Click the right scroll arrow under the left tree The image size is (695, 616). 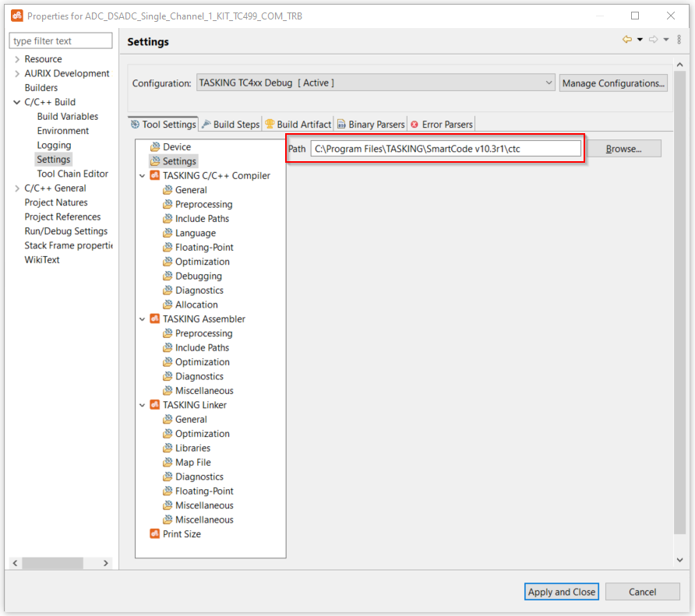[x=105, y=563]
